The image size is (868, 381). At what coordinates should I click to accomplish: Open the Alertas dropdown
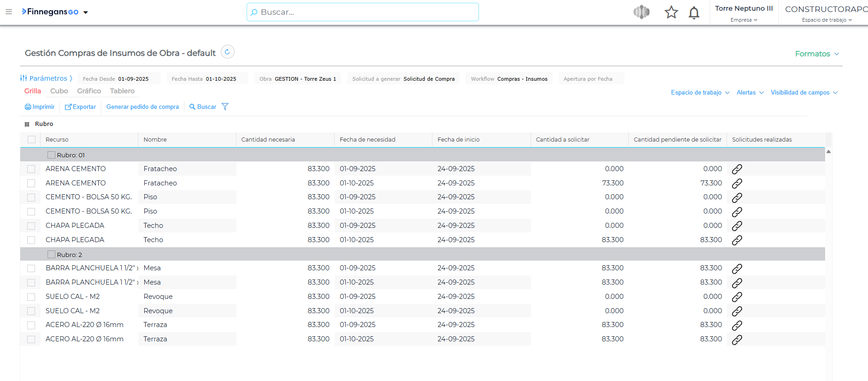point(750,93)
